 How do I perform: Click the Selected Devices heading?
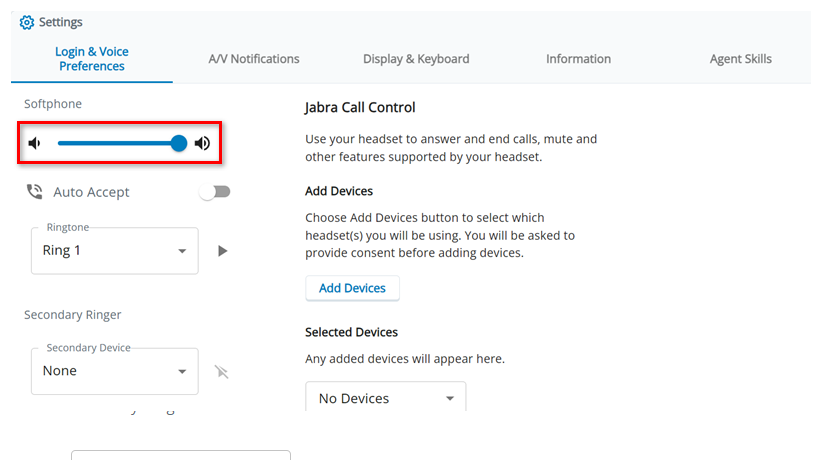tap(352, 332)
